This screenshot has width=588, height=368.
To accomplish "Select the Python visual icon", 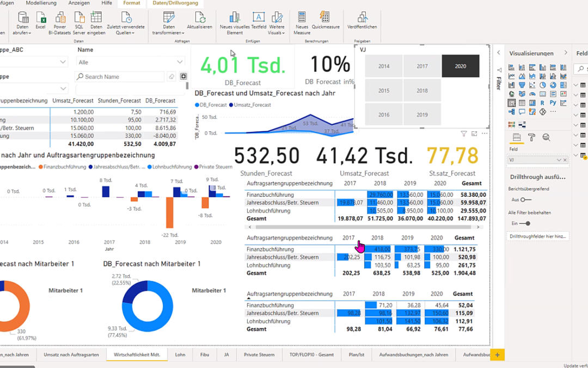I will pos(553,102).
